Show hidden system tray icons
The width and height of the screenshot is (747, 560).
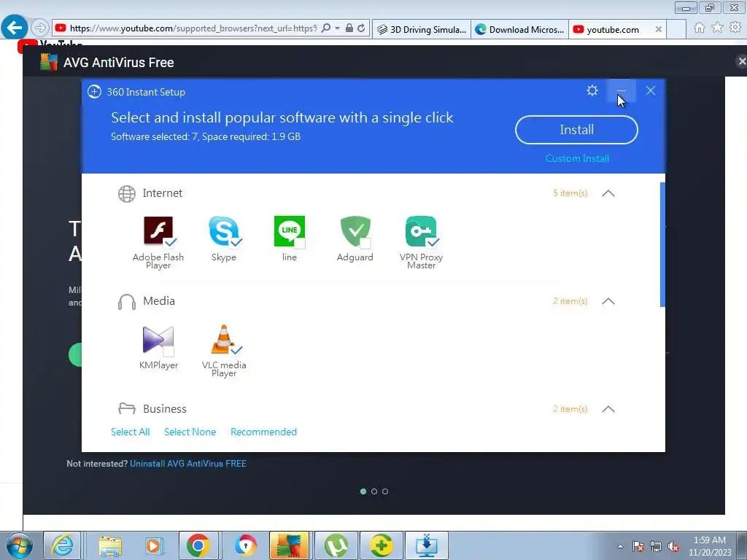pyautogui.click(x=620, y=546)
